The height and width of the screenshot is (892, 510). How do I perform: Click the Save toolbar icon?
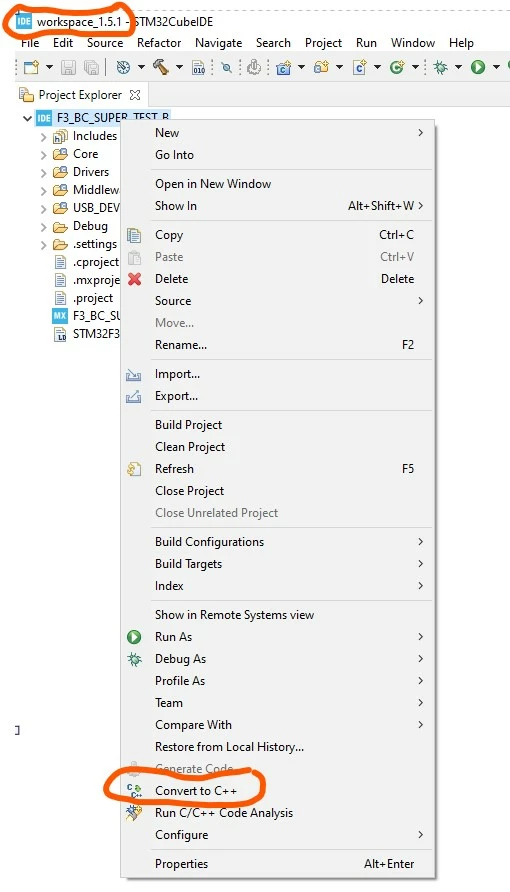tap(69, 68)
